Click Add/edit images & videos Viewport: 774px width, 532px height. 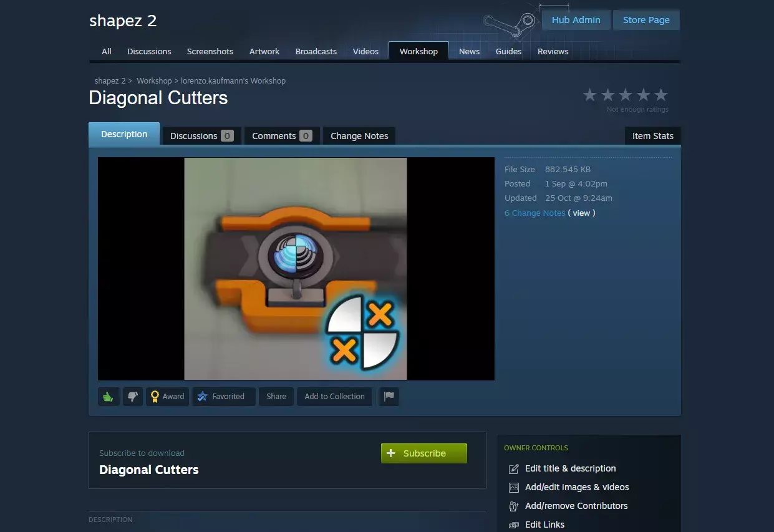click(x=577, y=487)
